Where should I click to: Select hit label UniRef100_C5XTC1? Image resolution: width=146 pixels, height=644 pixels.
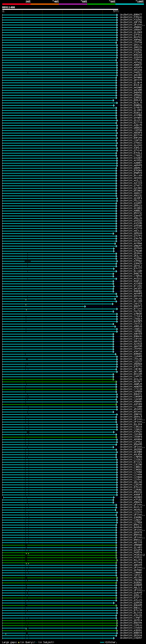pyautogui.click(x=131, y=324)
